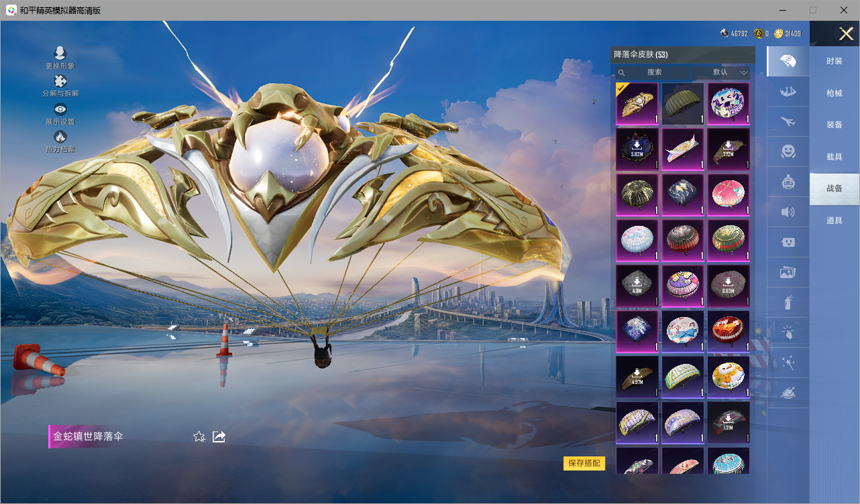Click the 降落伞皮肤 (53) panel header

tap(641, 54)
